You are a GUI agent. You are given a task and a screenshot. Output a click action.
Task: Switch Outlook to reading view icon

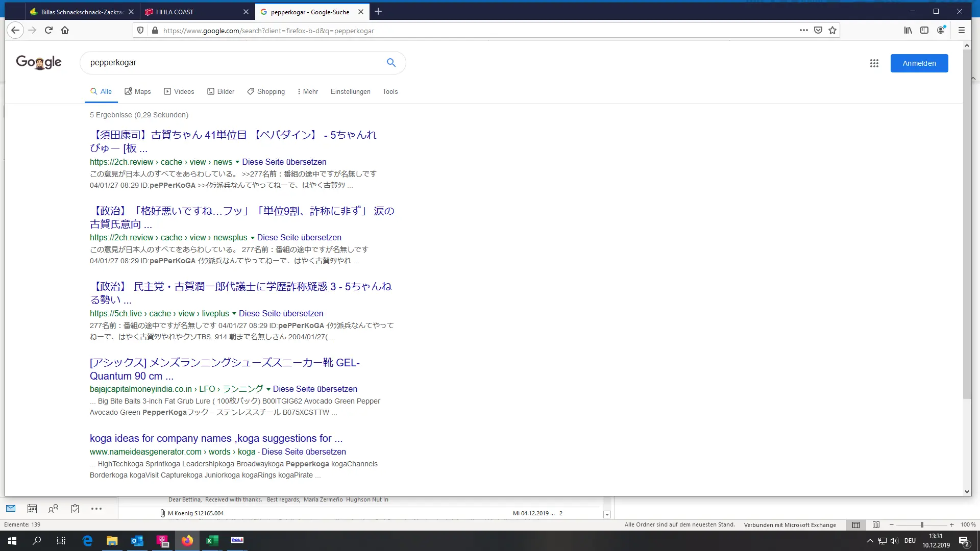pos(876,524)
